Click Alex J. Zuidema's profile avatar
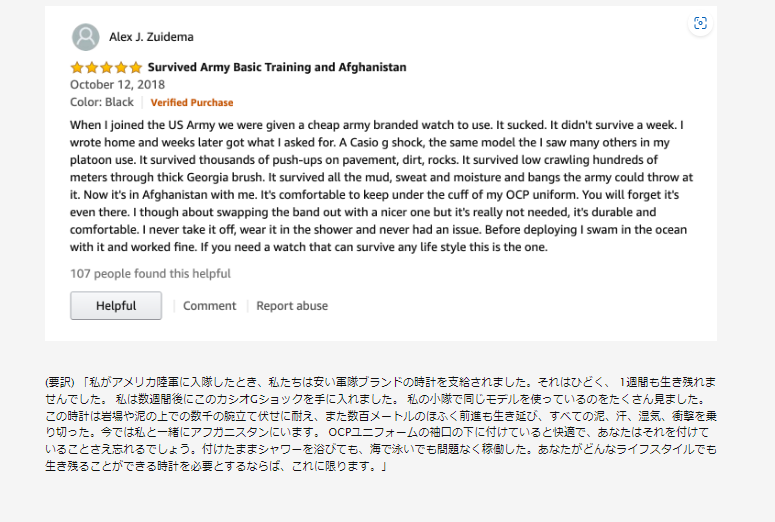Screen dimensions: 775x522 click(x=85, y=37)
